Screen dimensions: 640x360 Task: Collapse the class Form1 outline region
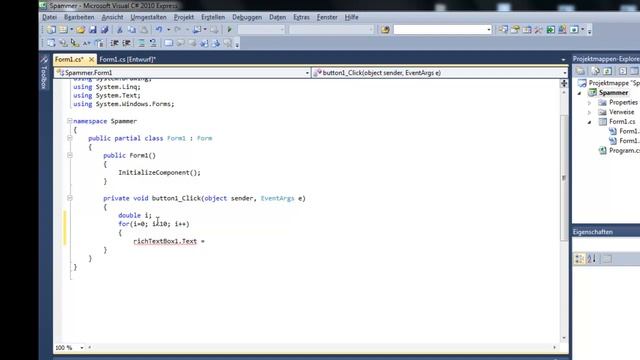point(69,138)
